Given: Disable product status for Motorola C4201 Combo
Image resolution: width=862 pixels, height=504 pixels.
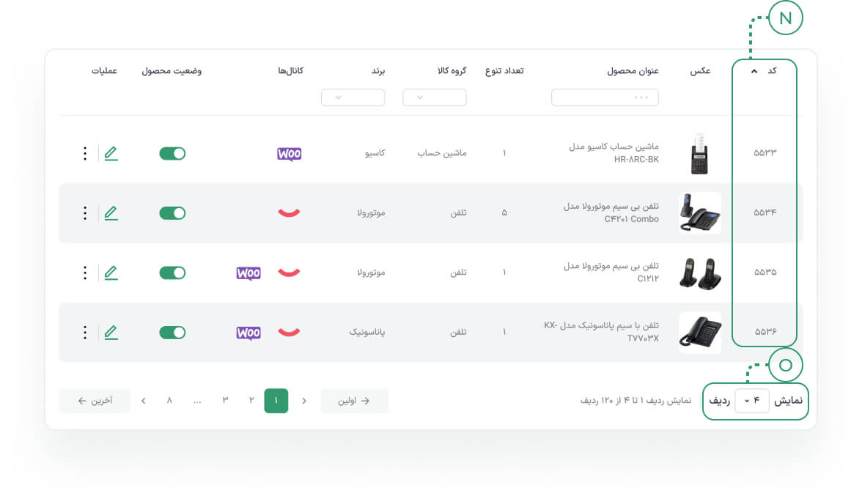Looking at the screenshot, I should [x=173, y=213].
